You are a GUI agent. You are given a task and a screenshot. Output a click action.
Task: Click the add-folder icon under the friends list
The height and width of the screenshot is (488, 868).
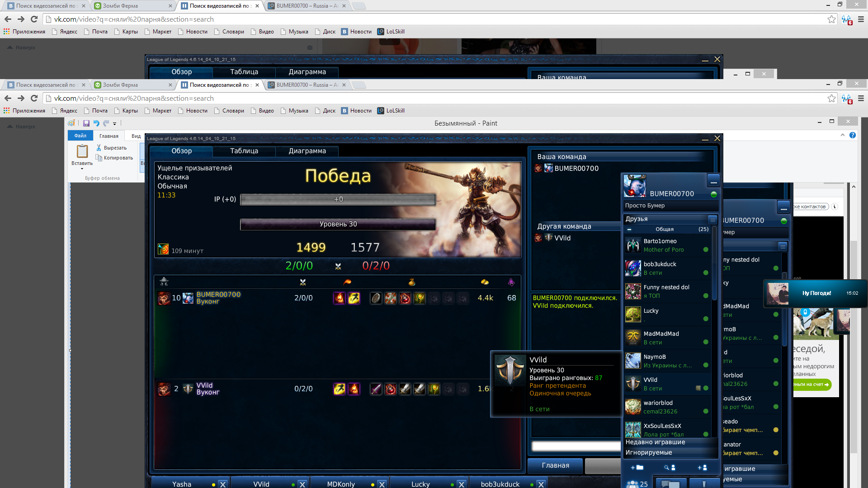pos(637,468)
